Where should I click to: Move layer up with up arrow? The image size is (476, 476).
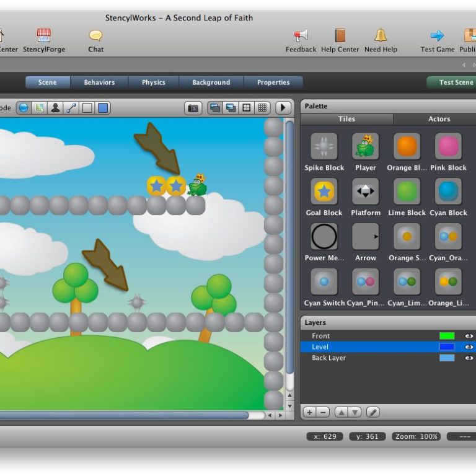pos(342,413)
